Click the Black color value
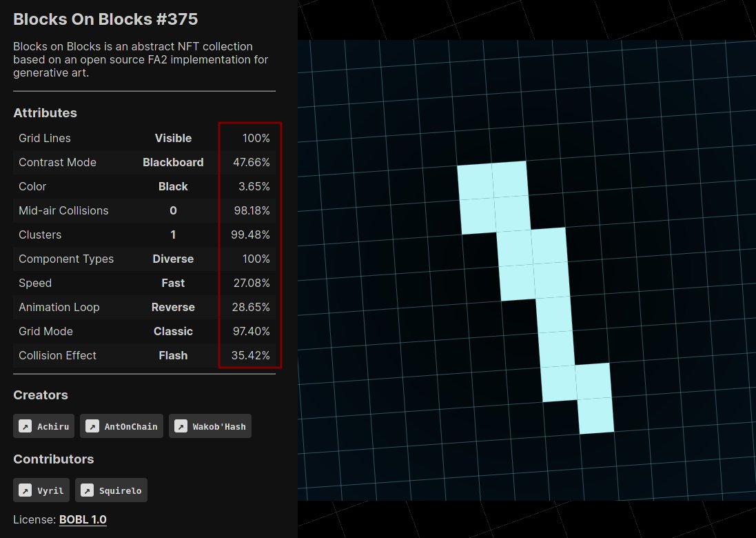The height and width of the screenshot is (538, 756). point(173,186)
